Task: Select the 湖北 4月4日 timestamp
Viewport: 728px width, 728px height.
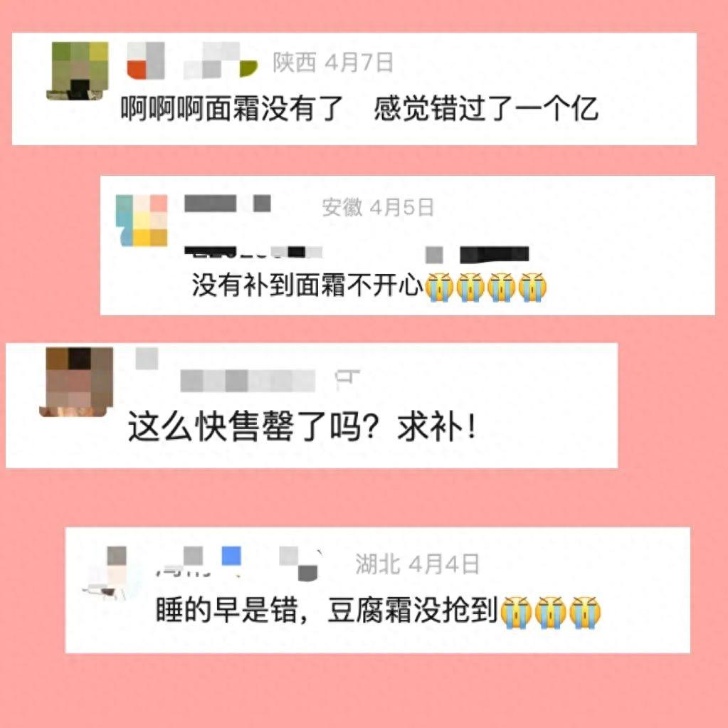Action: point(417,564)
